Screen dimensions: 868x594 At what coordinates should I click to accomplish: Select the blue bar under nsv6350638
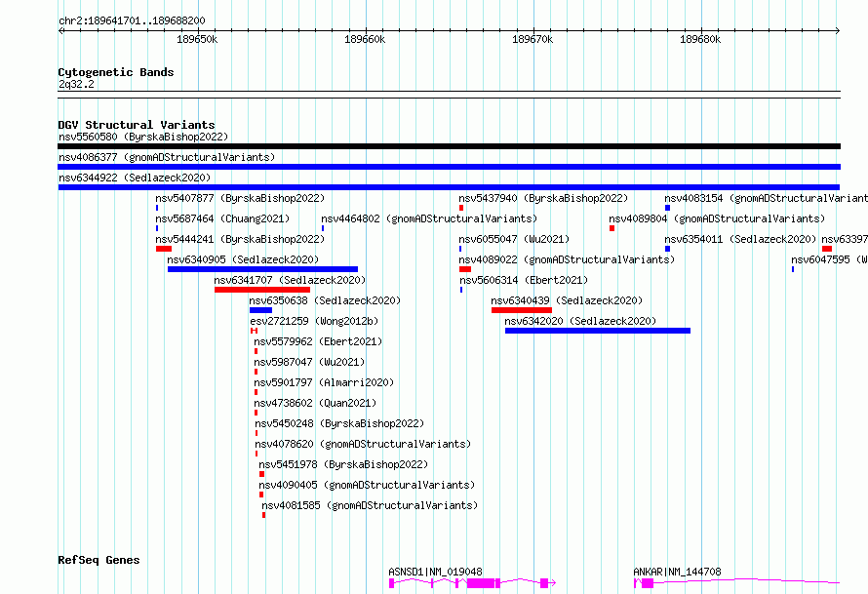point(260,310)
